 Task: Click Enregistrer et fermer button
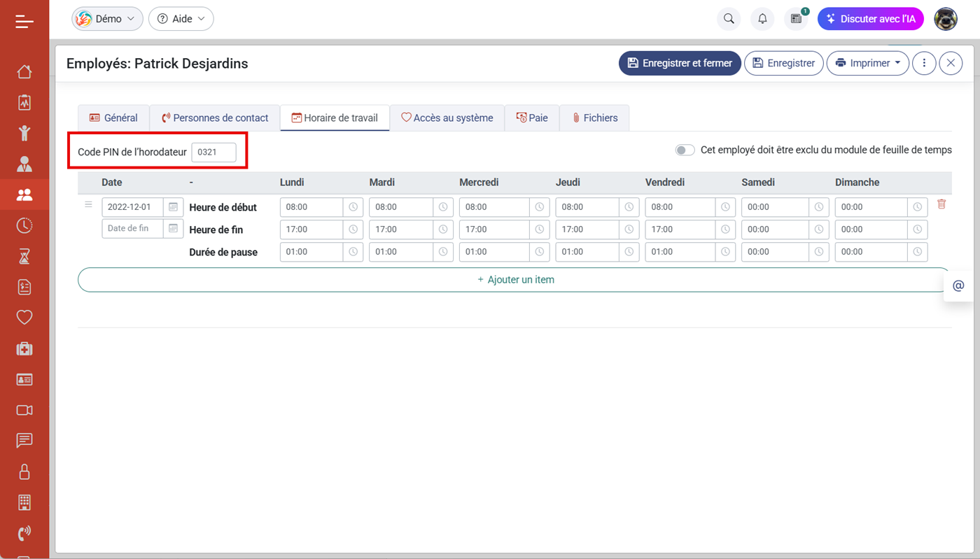point(680,63)
